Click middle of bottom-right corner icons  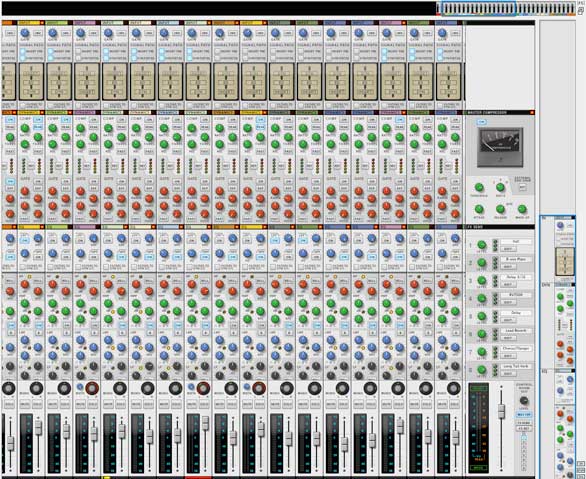581,469
